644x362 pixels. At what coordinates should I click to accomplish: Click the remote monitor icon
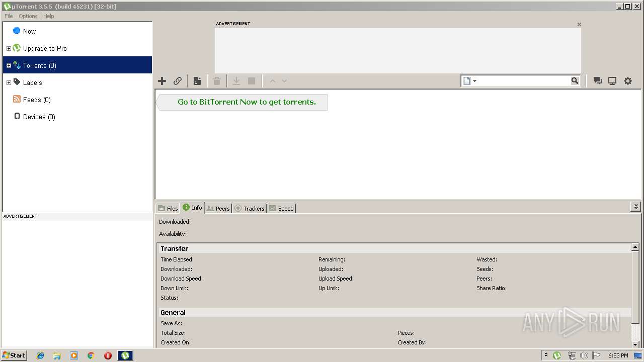612,81
